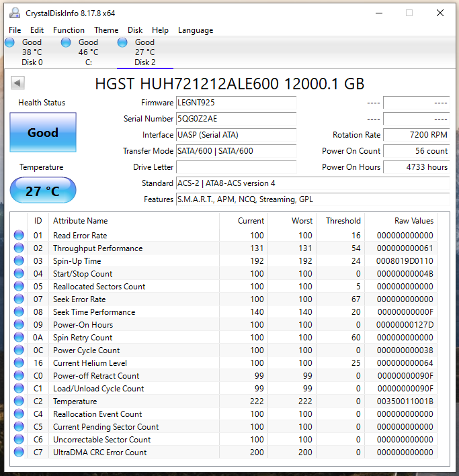Click status orb for Read Error Rate
Viewport: 459px width, 476px height.
pos(19,236)
